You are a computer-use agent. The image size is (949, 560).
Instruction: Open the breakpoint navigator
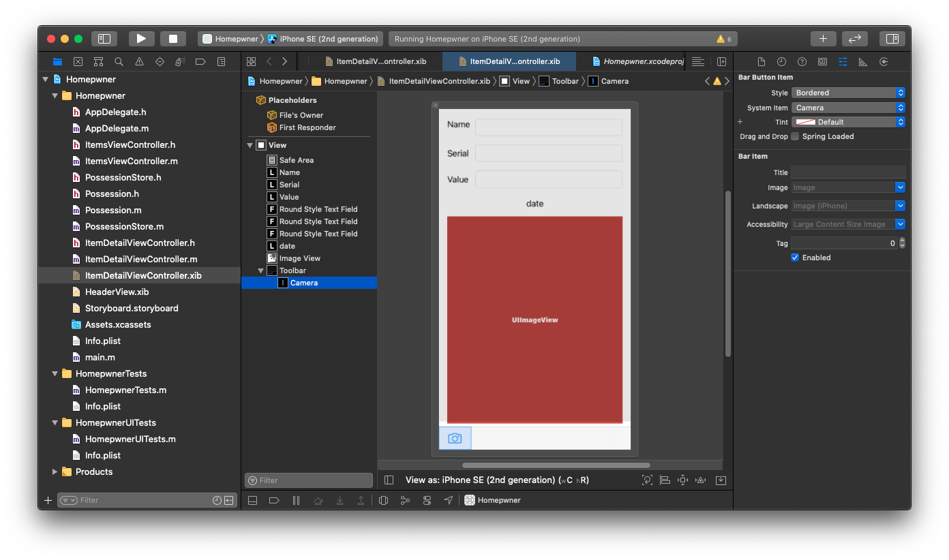pos(200,61)
